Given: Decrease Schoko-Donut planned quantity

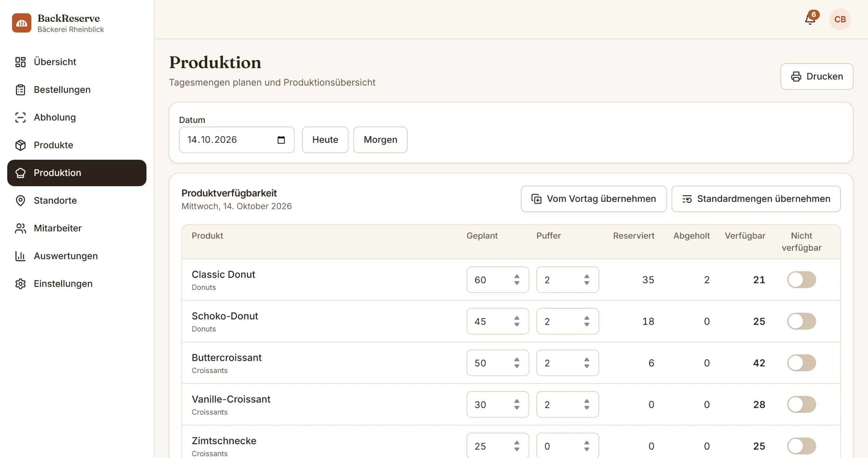Looking at the screenshot, I should (x=517, y=325).
